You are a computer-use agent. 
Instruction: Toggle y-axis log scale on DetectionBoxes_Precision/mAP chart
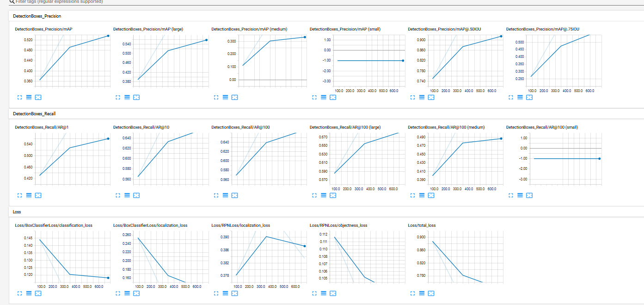29,97
